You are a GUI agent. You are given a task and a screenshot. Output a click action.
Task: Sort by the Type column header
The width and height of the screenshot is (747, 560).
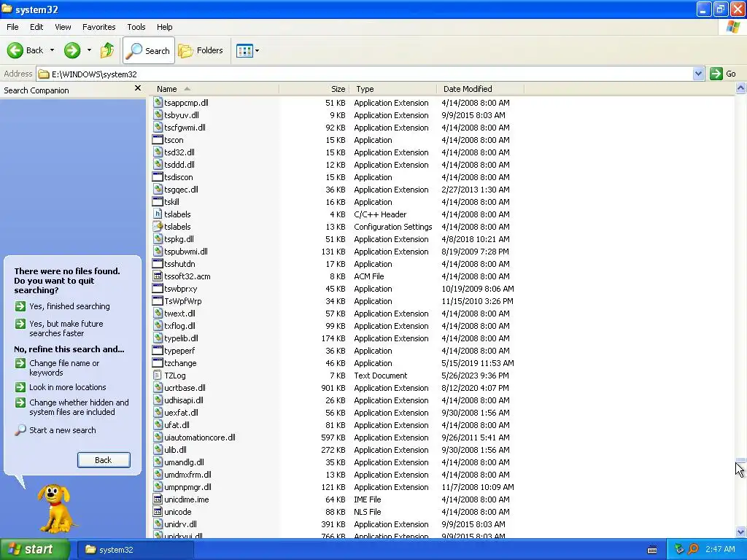pyautogui.click(x=393, y=89)
